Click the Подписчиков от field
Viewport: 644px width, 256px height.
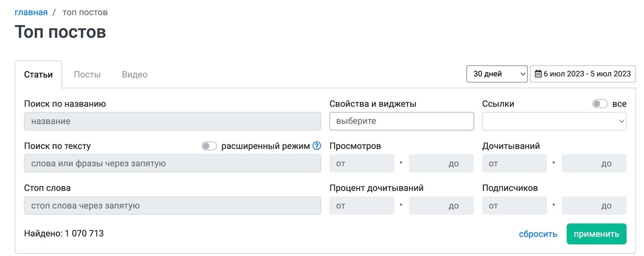pos(514,206)
